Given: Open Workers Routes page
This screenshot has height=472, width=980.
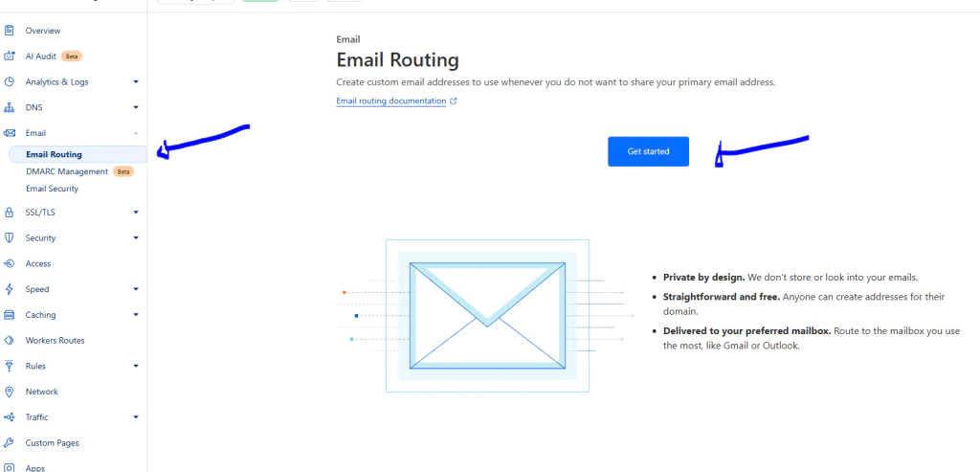Looking at the screenshot, I should tap(55, 341).
